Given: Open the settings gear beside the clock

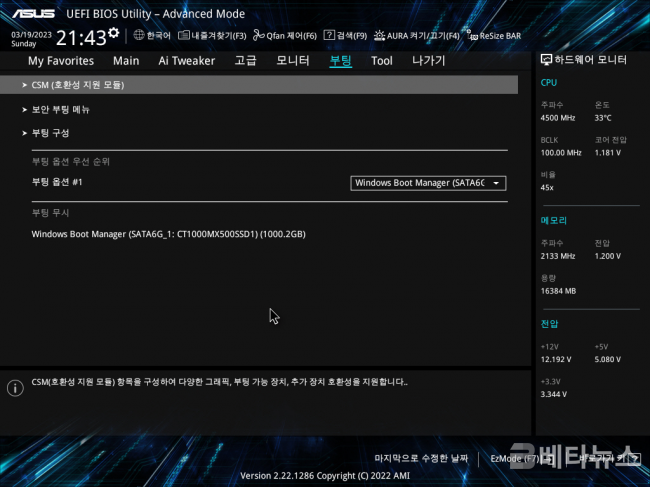Looking at the screenshot, I should pyautogui.click(x=113, y=33).
